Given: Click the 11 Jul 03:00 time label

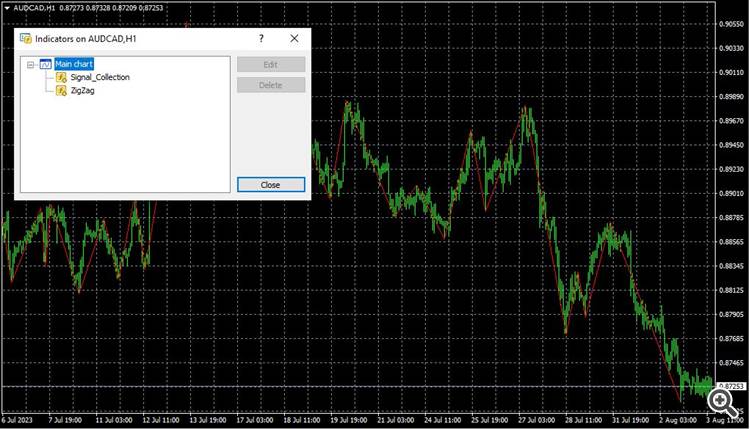Looking at the screenshot, I should (113, 420).
